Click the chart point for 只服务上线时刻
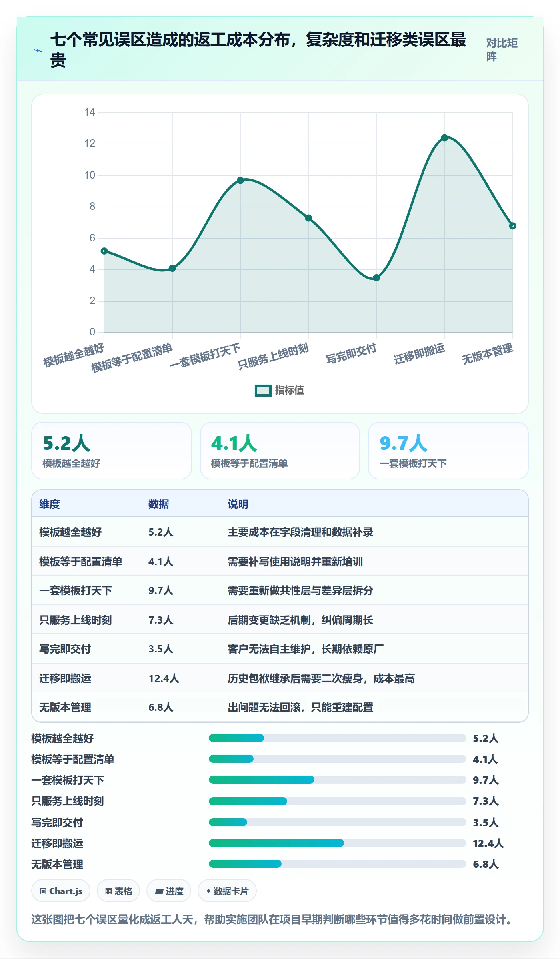The width and height of the screenshot is (560, 959). coord(308,218)
